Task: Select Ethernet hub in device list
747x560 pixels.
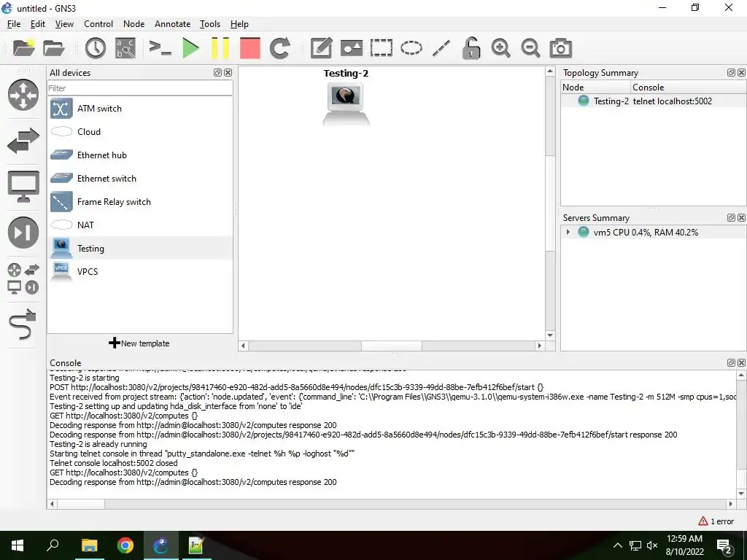Action: pos(140,155)
